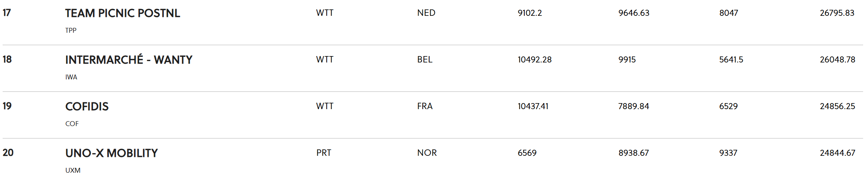
Task: Click the NOR nationality cell
Action: 427,153
